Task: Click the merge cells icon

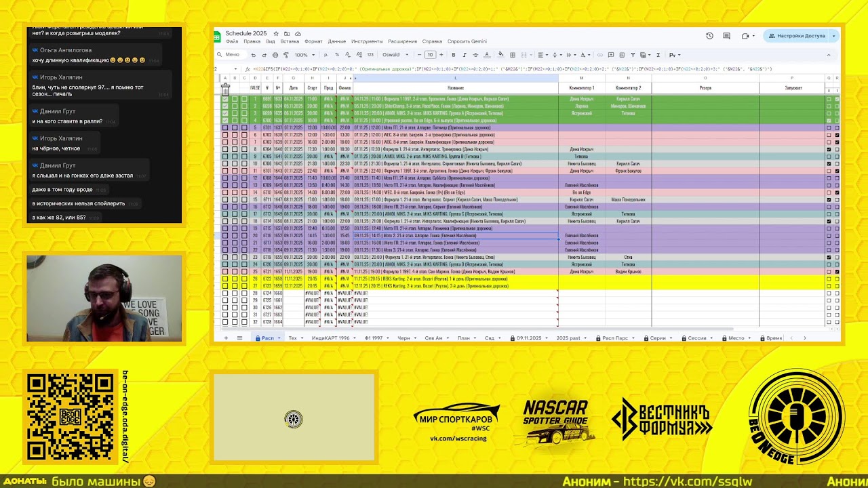Action: [524, 55]
